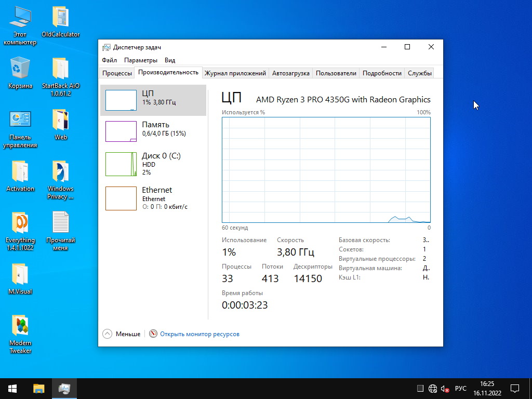This screenshot has height=399, width=532.
Task: Open the Файл menu
Action: point(109,60)
